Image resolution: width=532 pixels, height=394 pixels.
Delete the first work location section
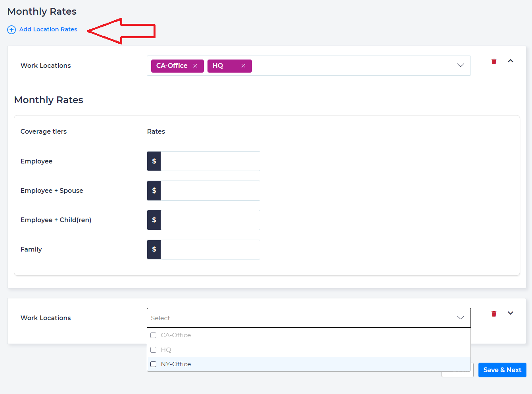pyautogui.click(x=494, y=62)
